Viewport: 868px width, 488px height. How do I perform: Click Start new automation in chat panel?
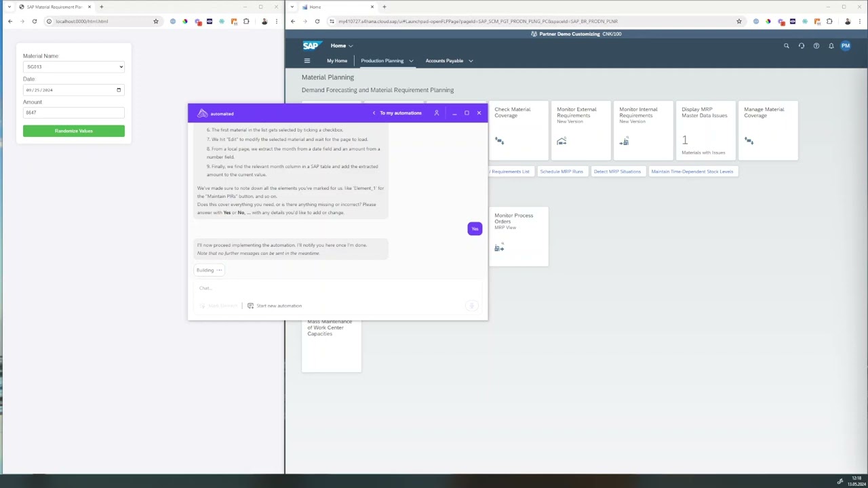pos(275,306)
